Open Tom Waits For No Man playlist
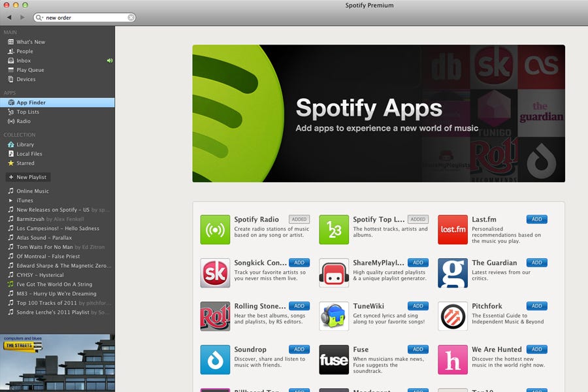The image size is (588, 392). 57,247
